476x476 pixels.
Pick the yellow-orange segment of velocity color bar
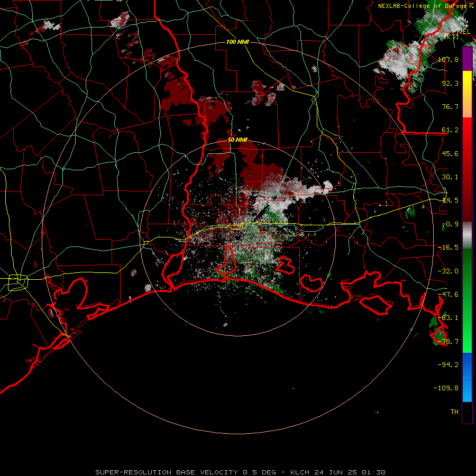click(467, 94)
